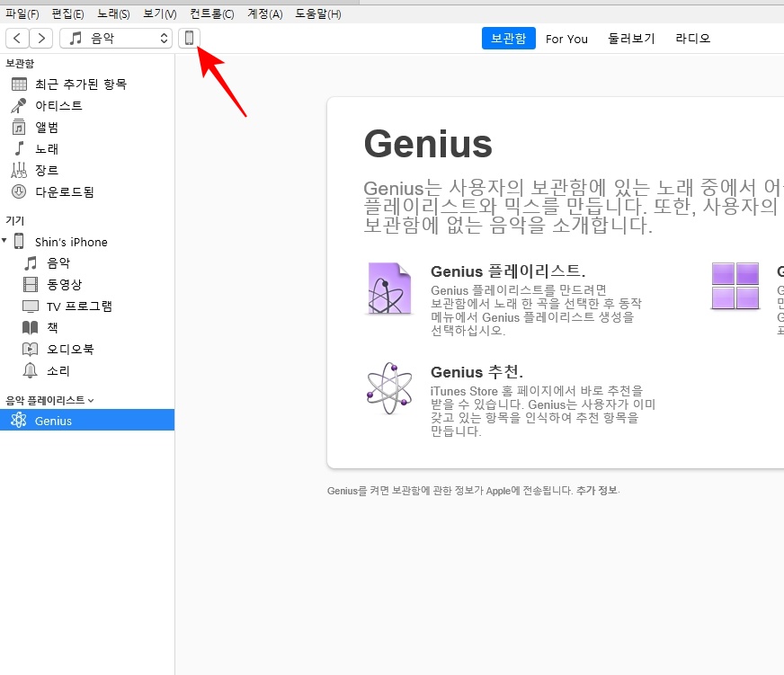
Task: Follow the 추가 정보 link
Action: tap(597, 491)
